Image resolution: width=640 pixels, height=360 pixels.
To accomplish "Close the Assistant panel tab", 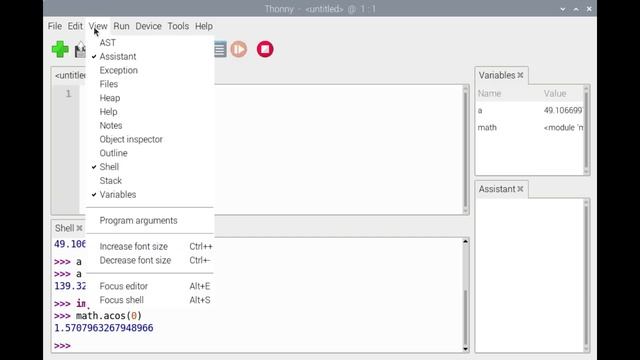I will click(x=520, y=189).
